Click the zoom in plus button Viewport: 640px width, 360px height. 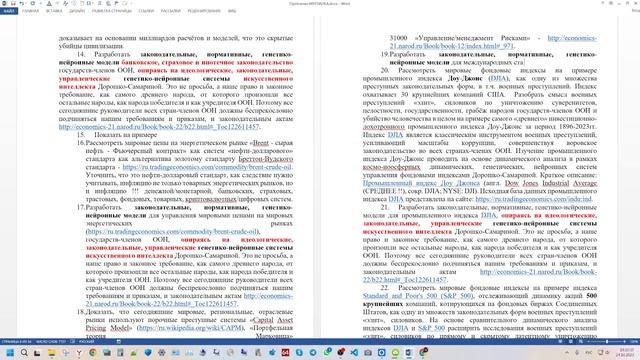(x=624, y=341)
